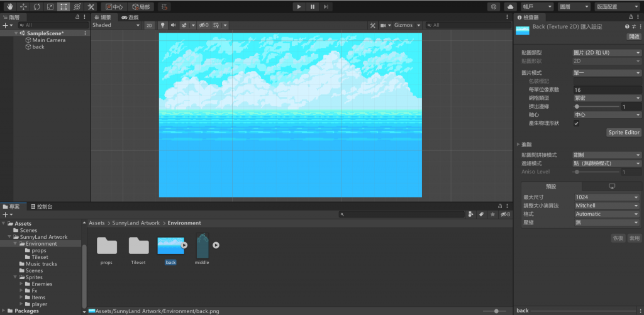Start Play mode
Image resolution: width=644 pixels, height=315 pixels.
tap(299, 6)
